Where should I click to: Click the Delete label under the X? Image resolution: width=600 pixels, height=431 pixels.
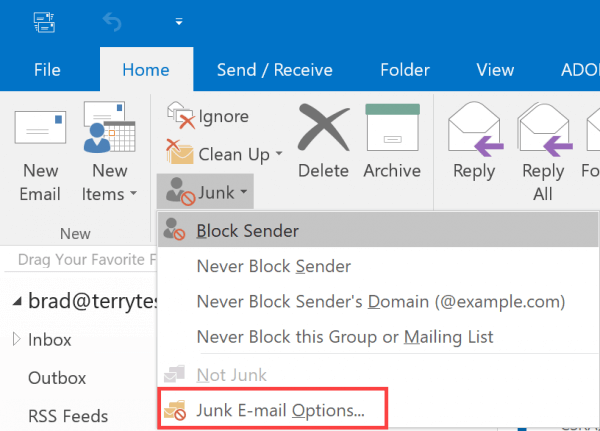coord(323,171)
